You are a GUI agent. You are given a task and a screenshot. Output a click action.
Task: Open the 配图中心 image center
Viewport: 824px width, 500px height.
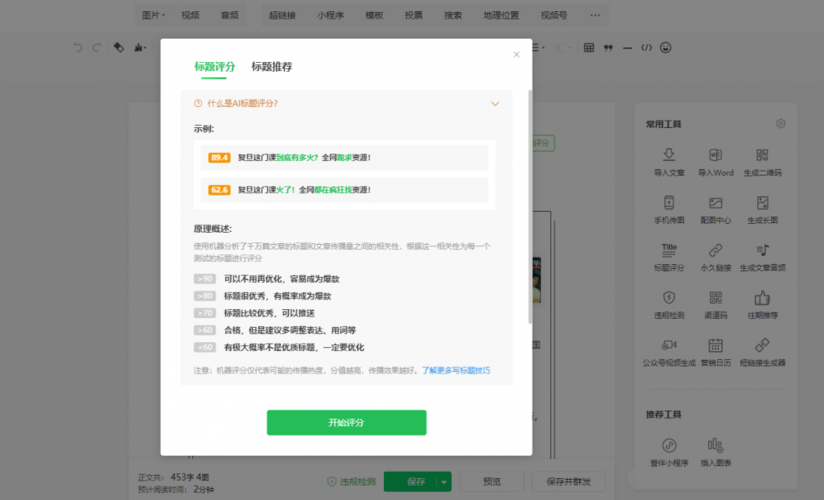pos(715,209)
